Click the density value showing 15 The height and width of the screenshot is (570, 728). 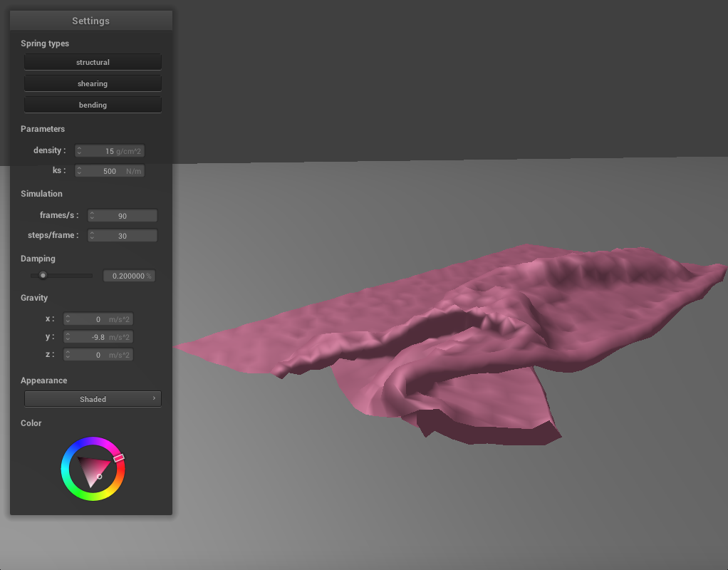pyautogui.click(x=108, y=151)
